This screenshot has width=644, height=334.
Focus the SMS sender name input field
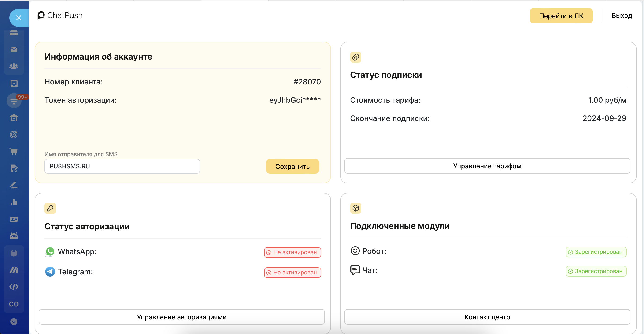click(122, 166)
